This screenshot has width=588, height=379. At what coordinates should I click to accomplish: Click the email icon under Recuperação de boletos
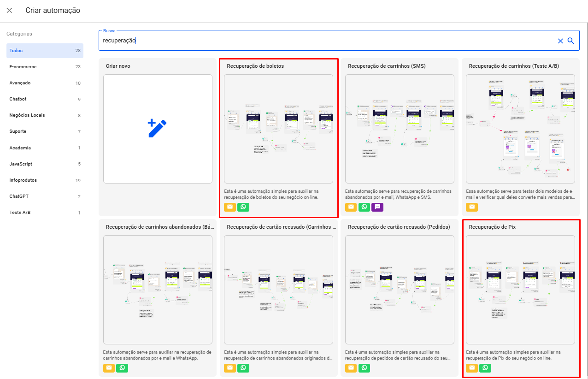click(x=230, y=207)
